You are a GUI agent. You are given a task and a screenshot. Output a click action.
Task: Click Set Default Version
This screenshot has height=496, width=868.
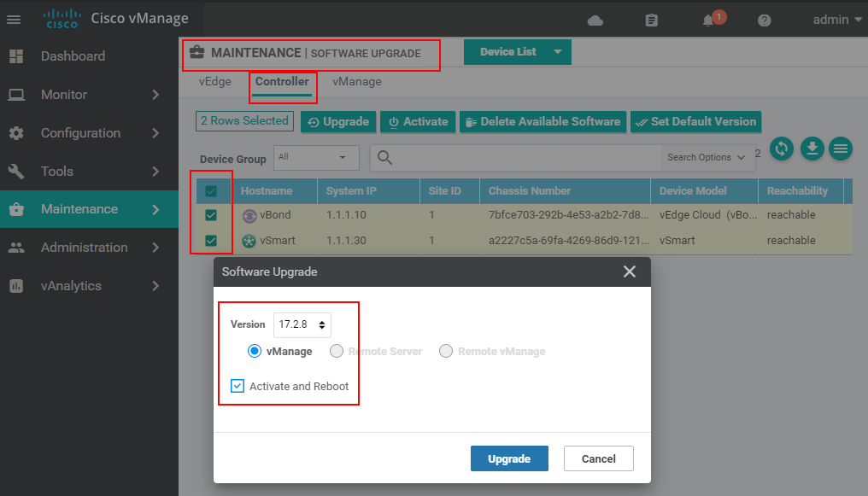pyautogui.click(x=695, y=121)
